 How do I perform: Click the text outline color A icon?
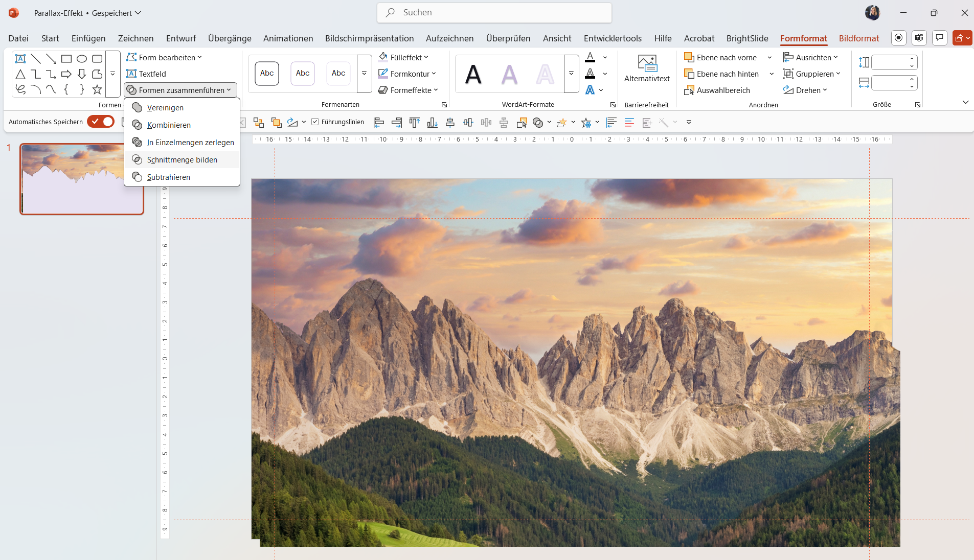tap(590, 74)
